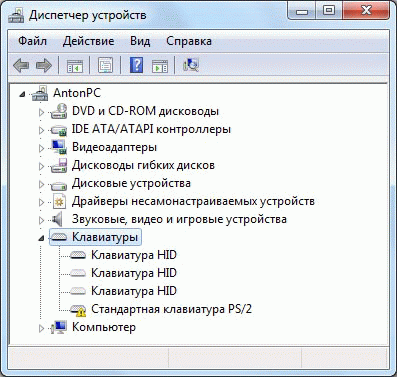Image resolution: width=397 pixels, height=377 pixels.
Task: Click the gear icon for Драйверы несамонастраиваемых устройств
Action: [59, 201]
